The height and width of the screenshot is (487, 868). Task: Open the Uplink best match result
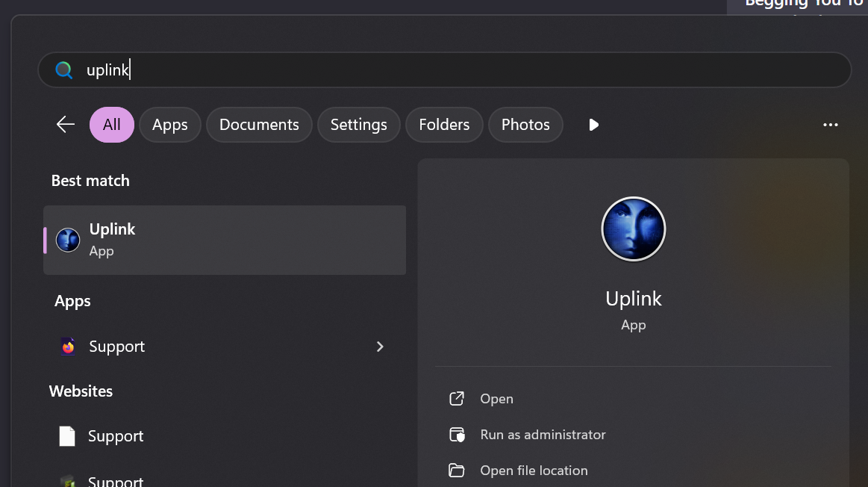[x=225, y=240]
